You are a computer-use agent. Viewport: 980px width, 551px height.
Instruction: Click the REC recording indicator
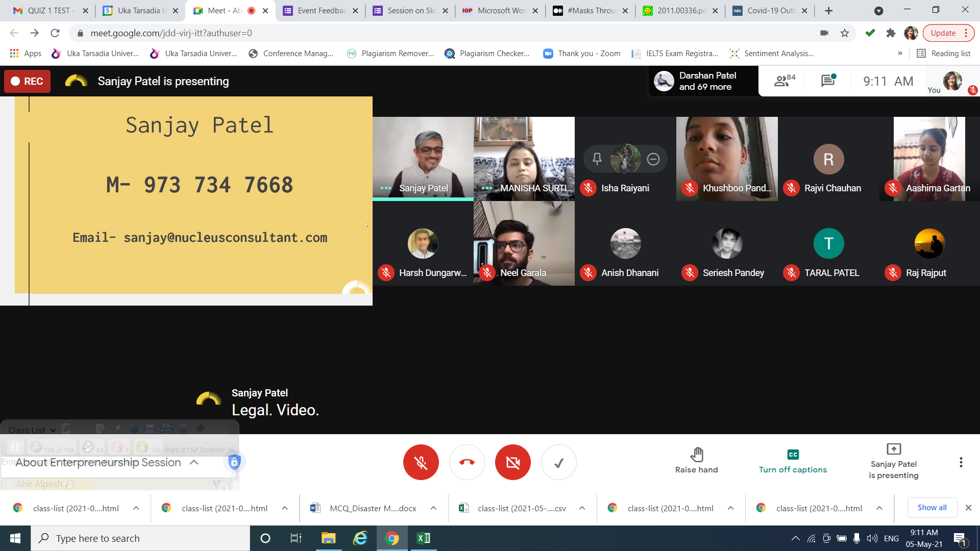[28, 81]
